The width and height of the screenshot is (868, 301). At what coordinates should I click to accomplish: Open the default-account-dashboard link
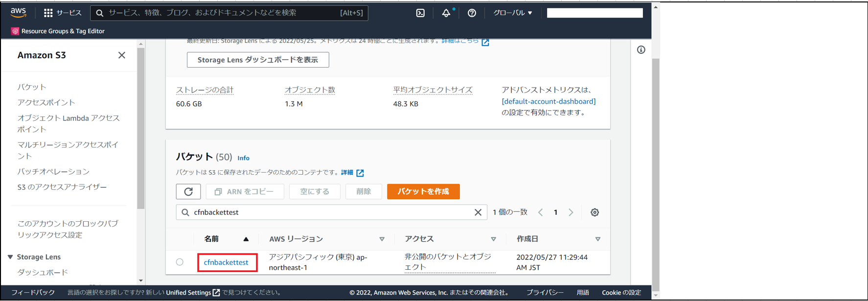[548, 101]
